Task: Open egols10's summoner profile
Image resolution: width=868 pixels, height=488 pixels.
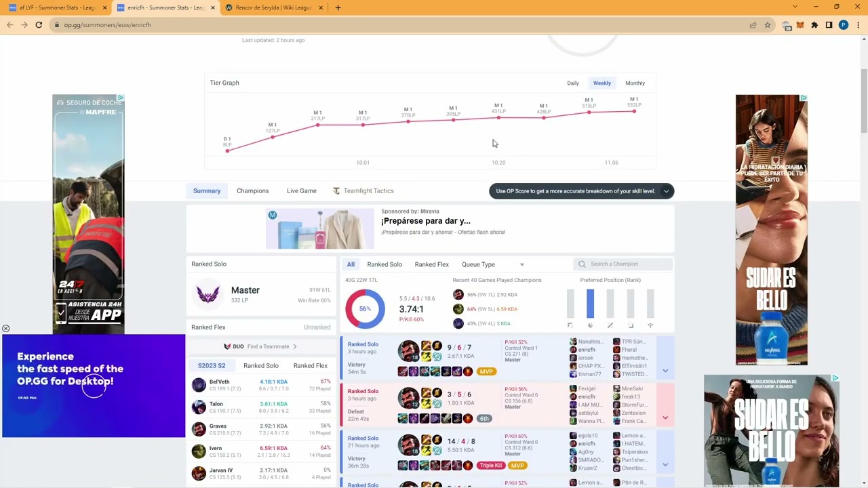Action: (x=588, y=436)
